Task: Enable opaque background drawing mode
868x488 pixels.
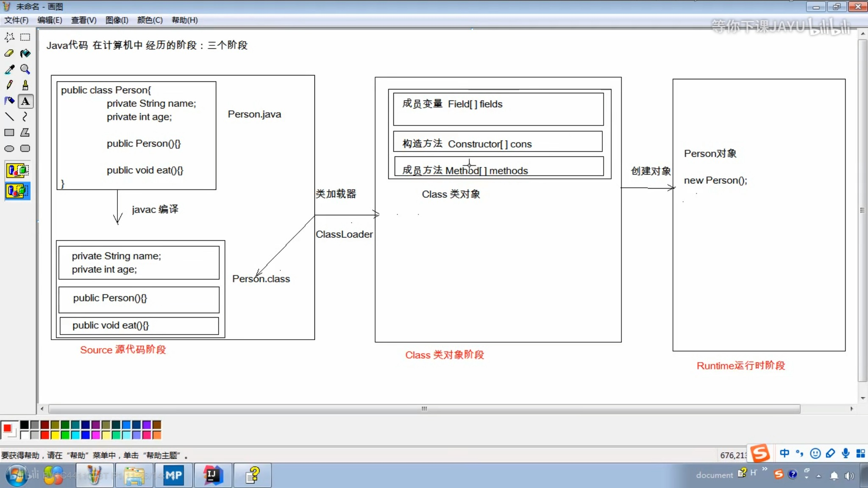Action: 17,170
